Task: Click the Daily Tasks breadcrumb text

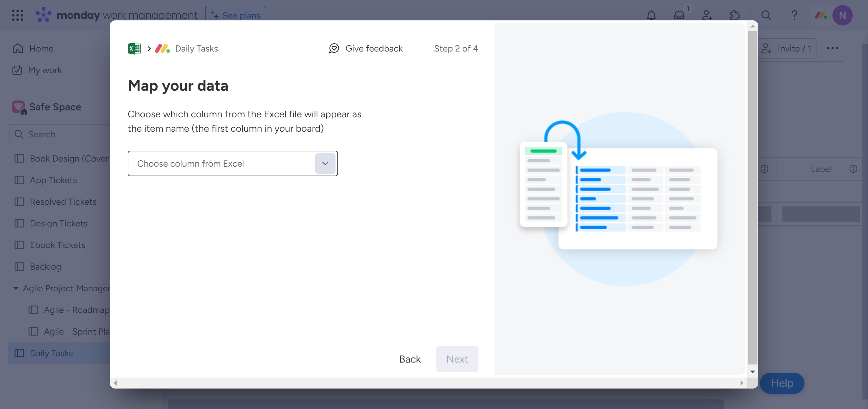Action: click(x=196, y=49)
